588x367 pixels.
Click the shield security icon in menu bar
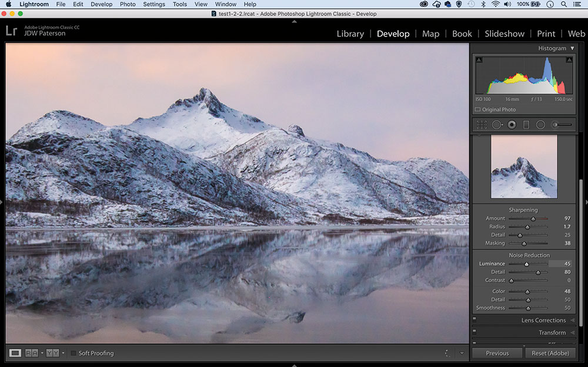pos(459,4)
